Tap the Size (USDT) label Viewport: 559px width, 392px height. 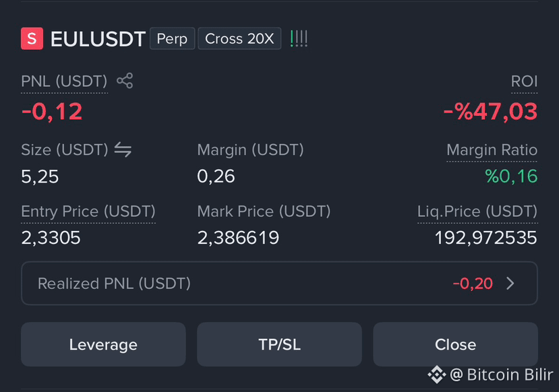click(x=65, y=150)
